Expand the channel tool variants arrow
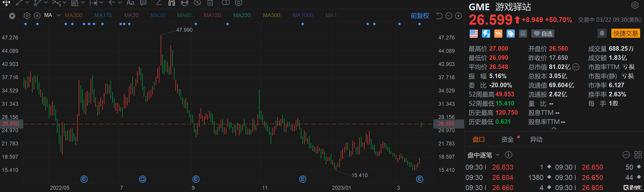Screen dimensions: 644x192 (x=46, y=3)
